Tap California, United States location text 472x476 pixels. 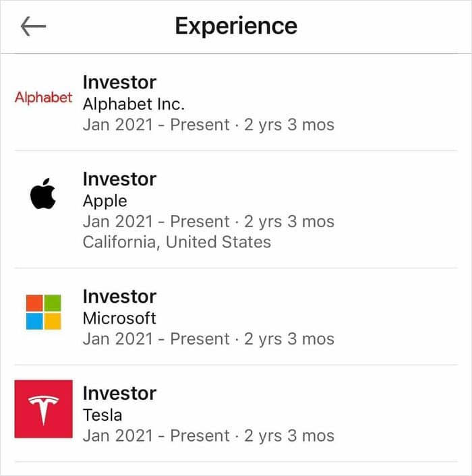point(177,242)
